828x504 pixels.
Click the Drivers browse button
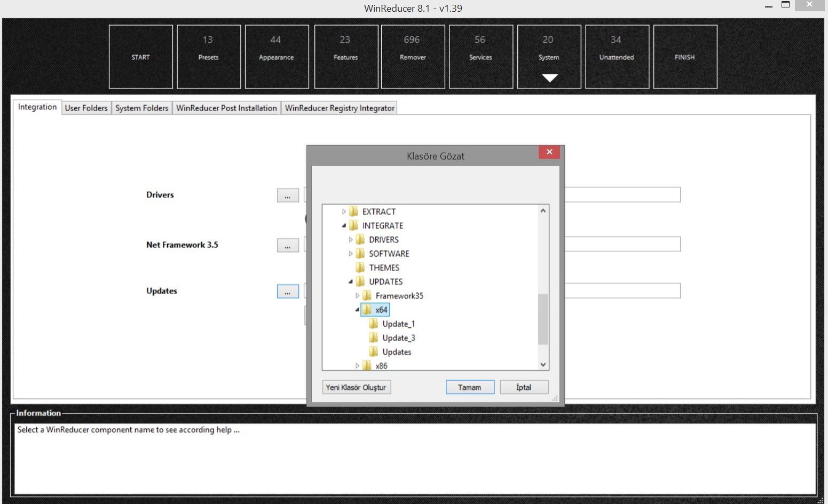[x=288, y=195]
